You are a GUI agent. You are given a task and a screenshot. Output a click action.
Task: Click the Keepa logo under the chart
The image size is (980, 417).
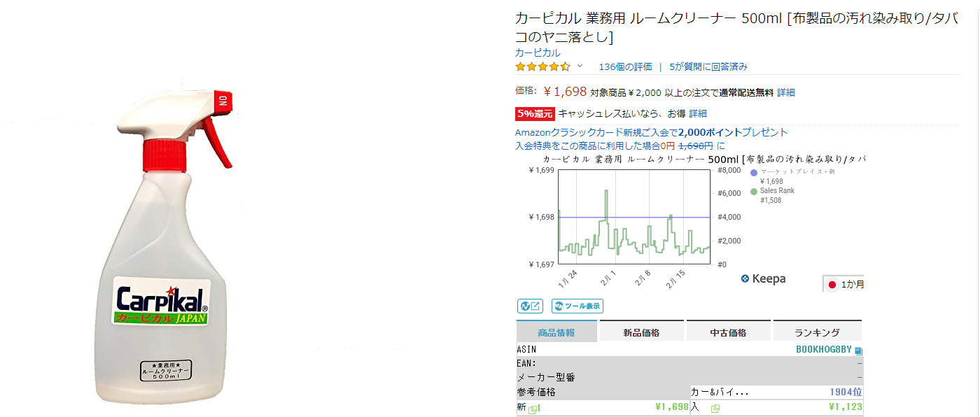[x=763, y=278]
